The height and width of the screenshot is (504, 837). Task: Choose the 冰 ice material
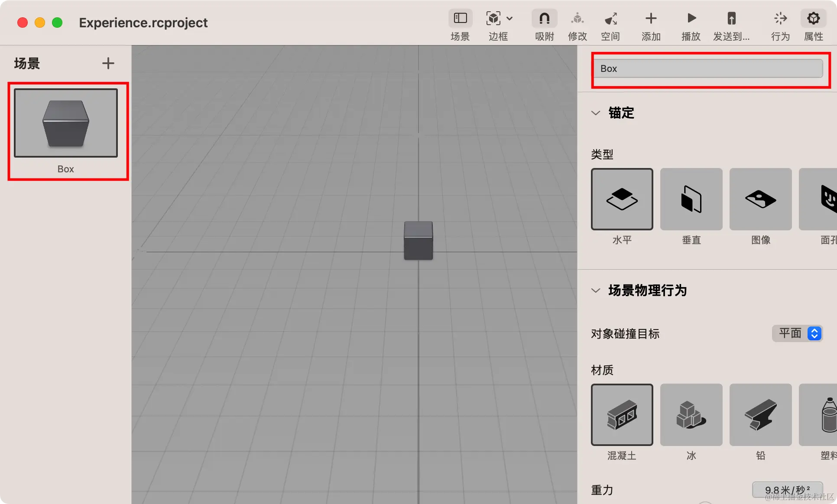tap(691, 415)
